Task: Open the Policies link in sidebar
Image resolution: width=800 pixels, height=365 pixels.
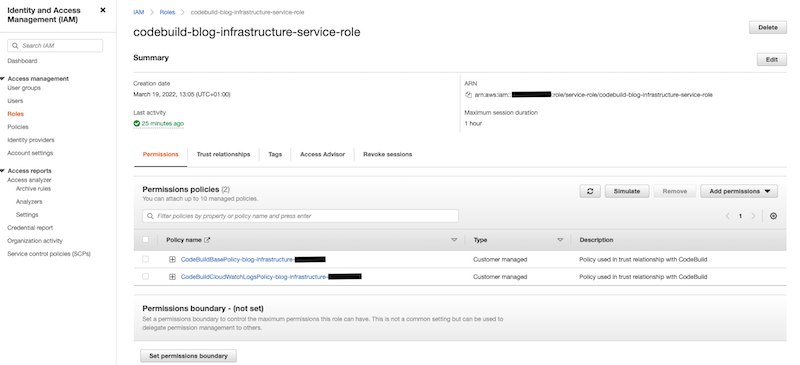Action: 18,127
